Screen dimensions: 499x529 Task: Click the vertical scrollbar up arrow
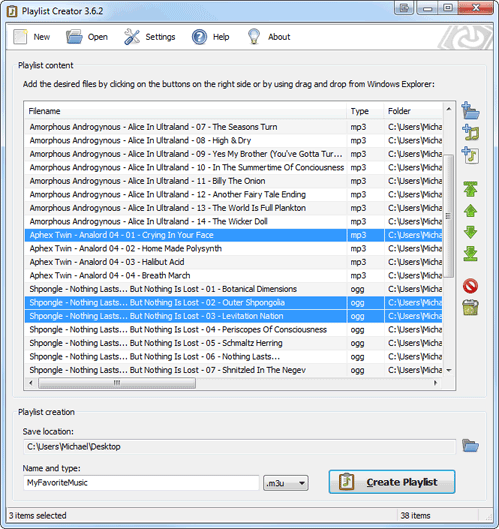[449, 109]
